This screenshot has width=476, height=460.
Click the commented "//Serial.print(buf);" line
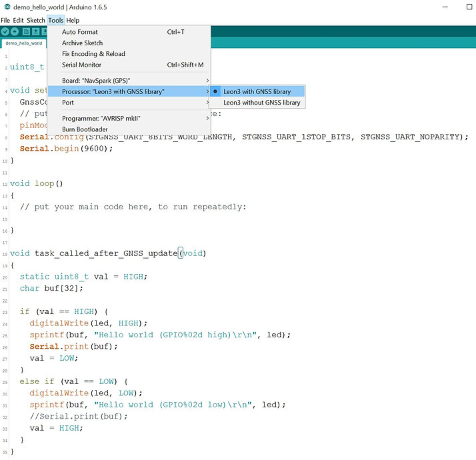coord(79,416)
